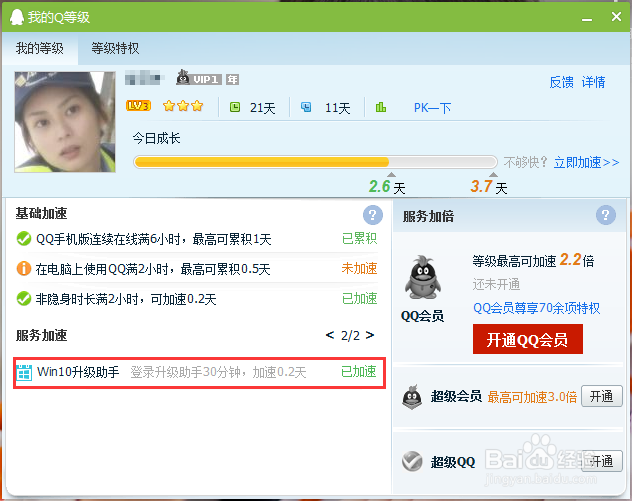Screen dimensions: 632x501
Task: Click 开通 button for 超级会员
Action: pos(602,397)
